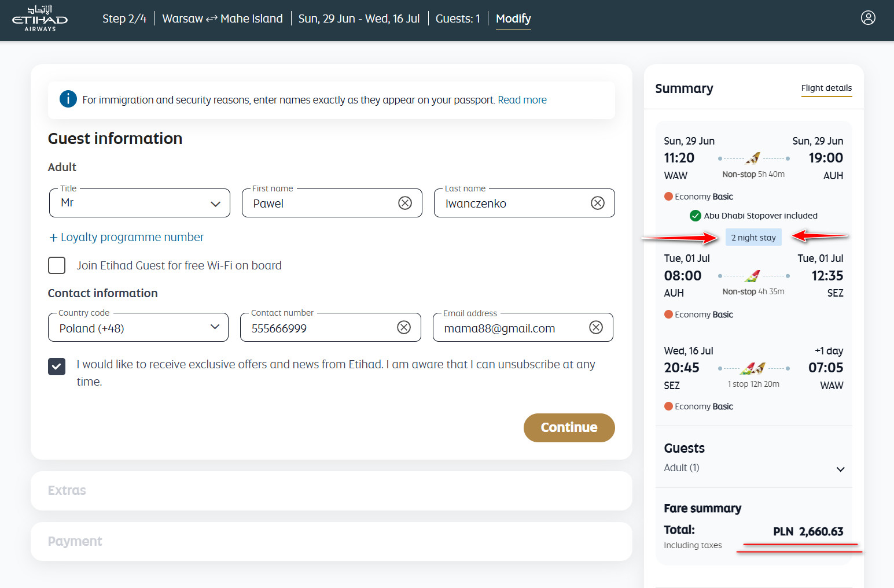Screen dimensions: 894x588
Task: Clear the Last name field
Action: click(x=598, y=203)
